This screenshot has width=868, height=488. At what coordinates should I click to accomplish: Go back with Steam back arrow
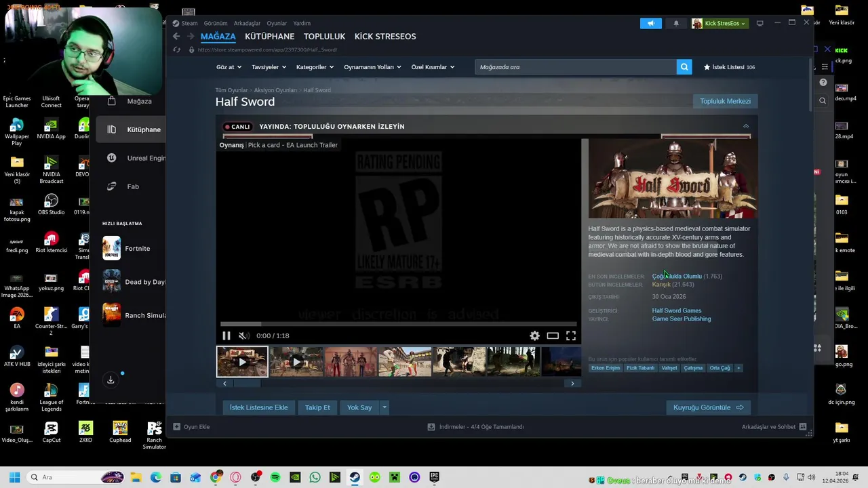tap(176, 37)
